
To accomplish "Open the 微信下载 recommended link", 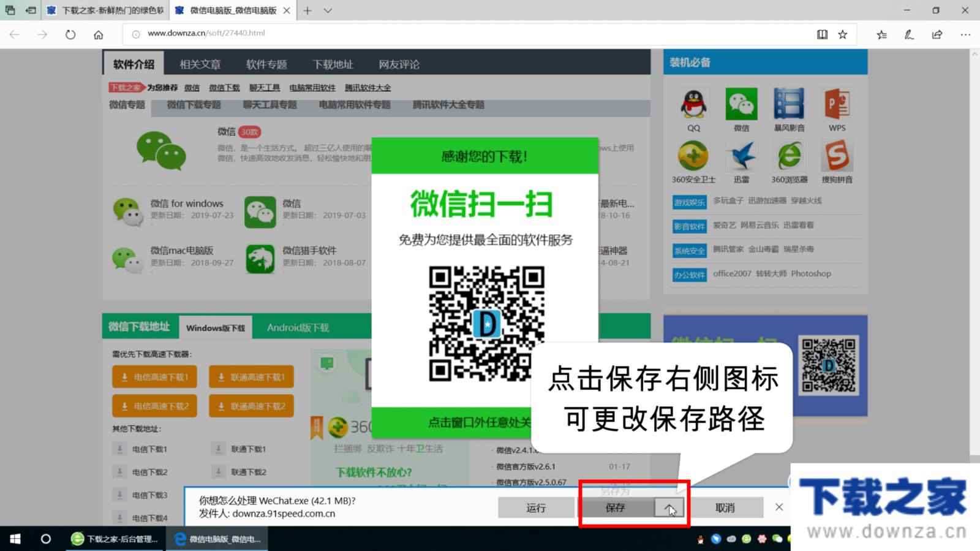I will click(224, 88).
